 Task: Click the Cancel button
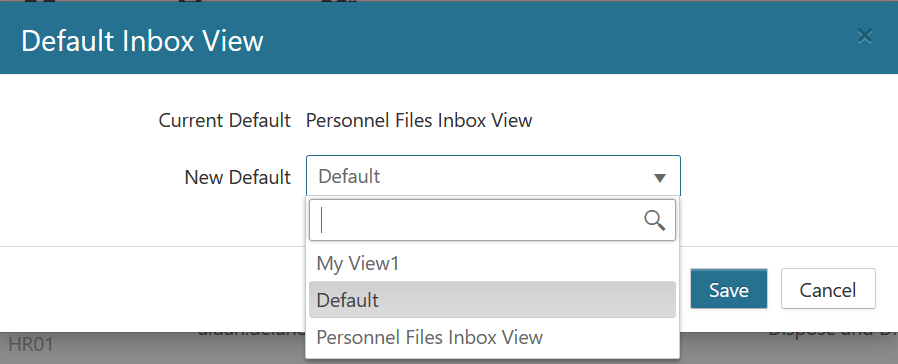point(828,289)
